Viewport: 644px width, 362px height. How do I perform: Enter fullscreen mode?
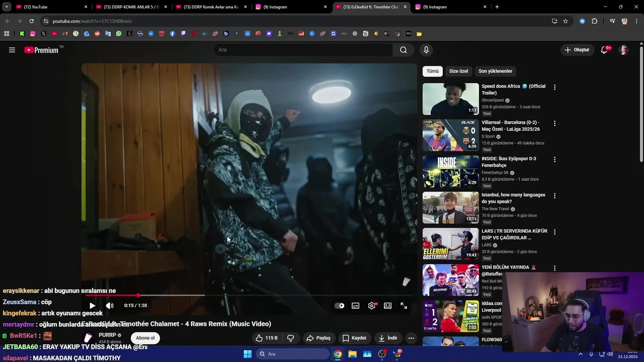(404, 305)
